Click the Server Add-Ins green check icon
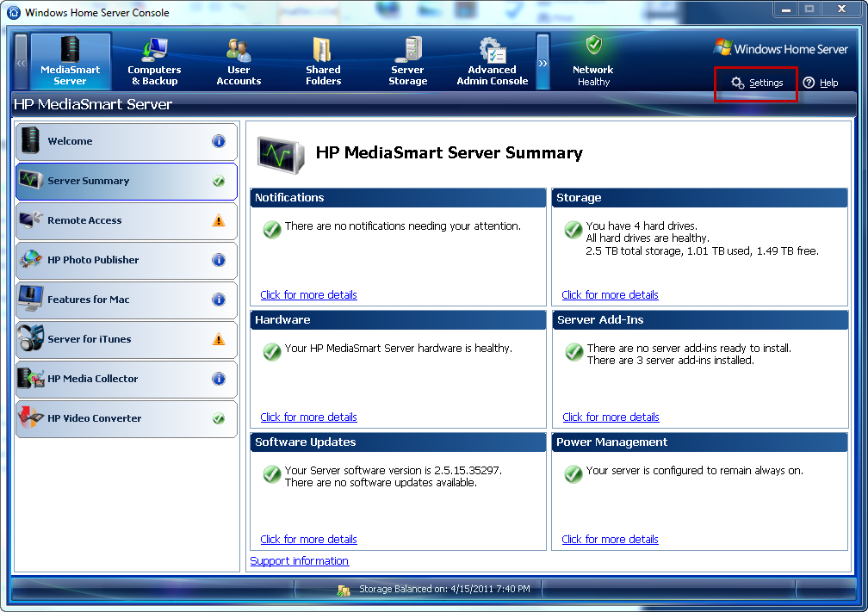 574,352
